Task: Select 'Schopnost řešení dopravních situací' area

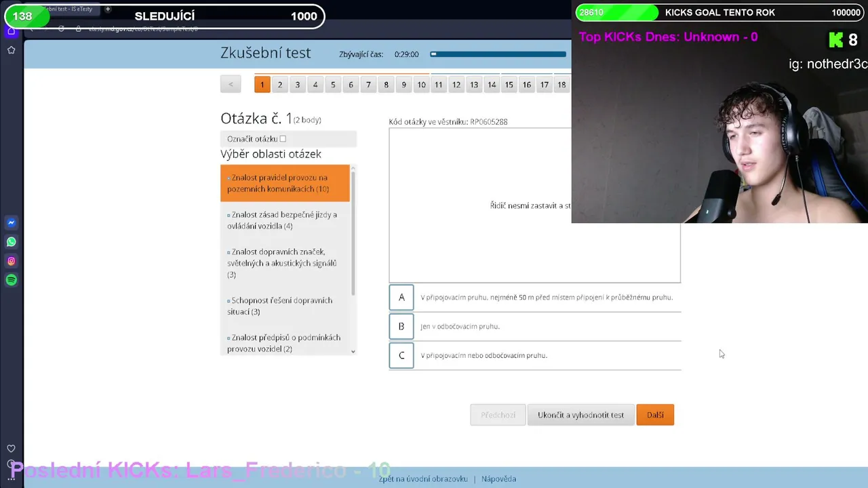Action: [285, 306]
